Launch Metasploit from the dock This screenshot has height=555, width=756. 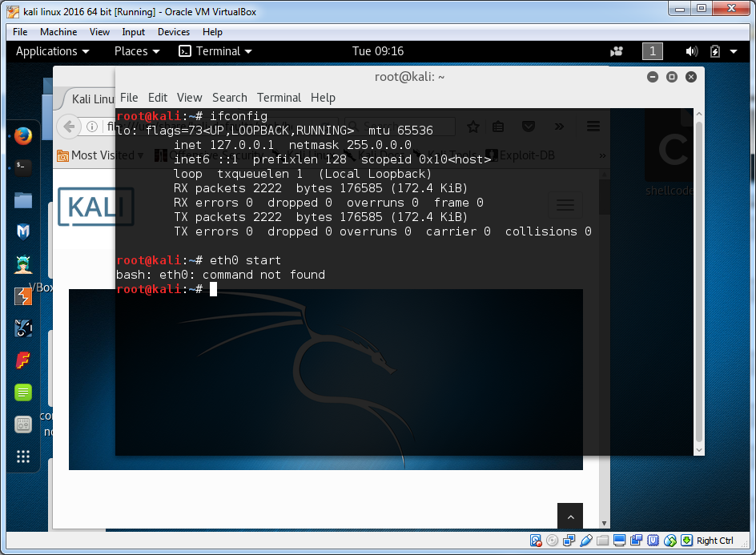click(x=22, y=232)
